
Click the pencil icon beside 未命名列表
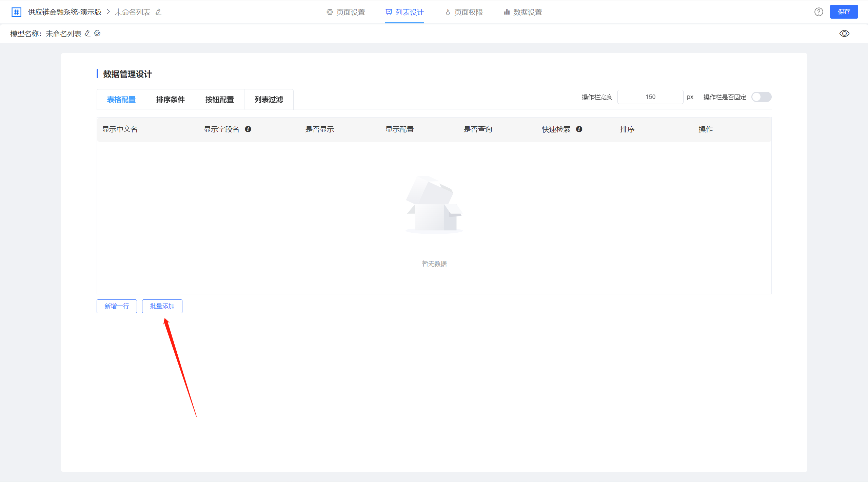click(158, 12)
